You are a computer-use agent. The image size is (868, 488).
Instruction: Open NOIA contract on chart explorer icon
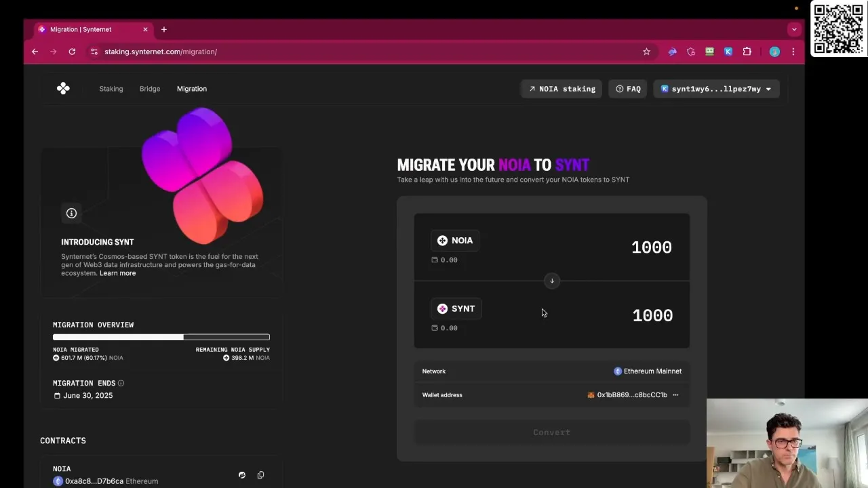point(242,475)
